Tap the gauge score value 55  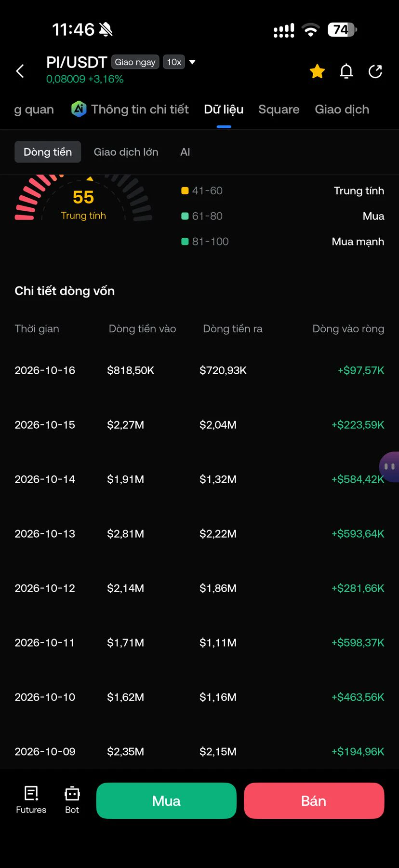pyautogui.click(x=83, y=197)
